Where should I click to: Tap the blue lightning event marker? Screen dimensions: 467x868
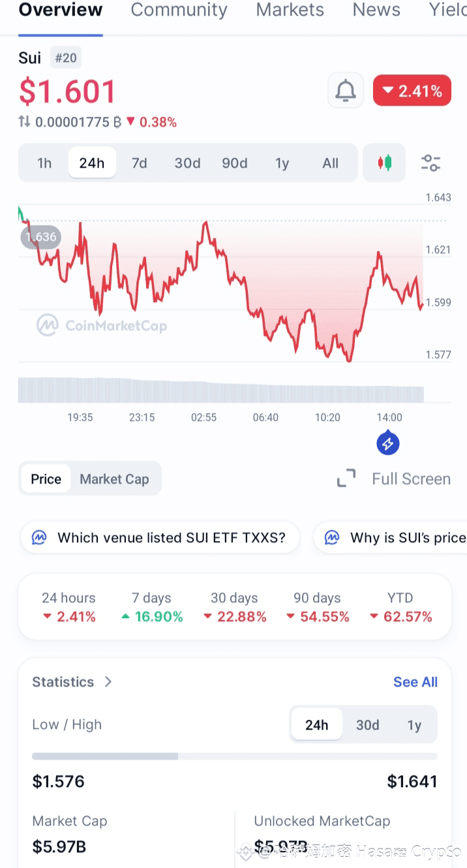tap(387, 444)
